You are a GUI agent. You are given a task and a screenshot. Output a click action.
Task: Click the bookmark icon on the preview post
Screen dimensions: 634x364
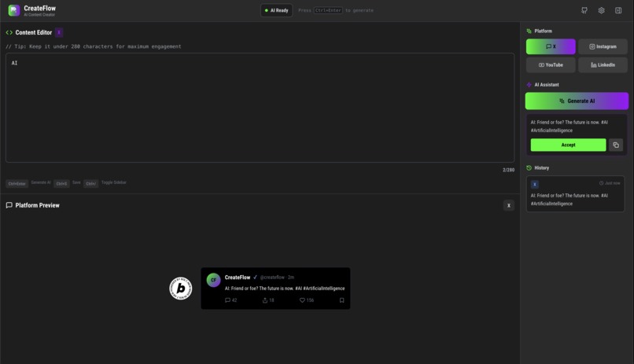point(341,300)
